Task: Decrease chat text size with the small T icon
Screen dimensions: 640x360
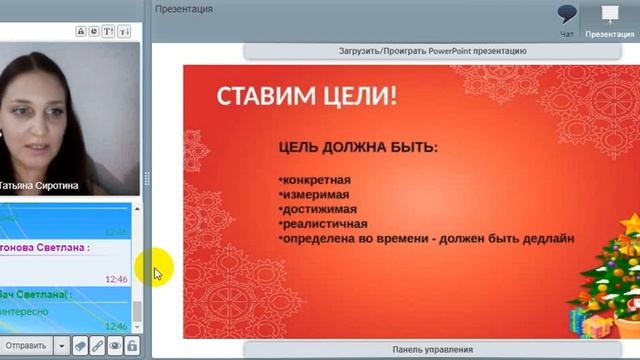Action: click(124, 31)
